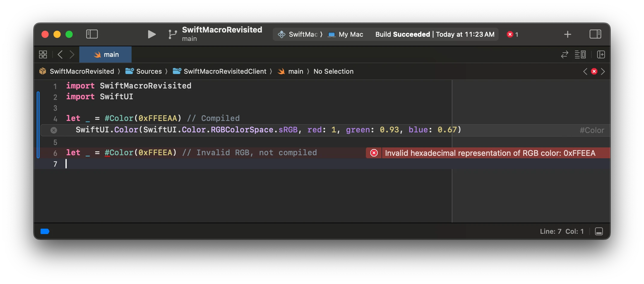Click the #Color expansion label
This screenshot has height=284, width=644.
click(592, 130)
